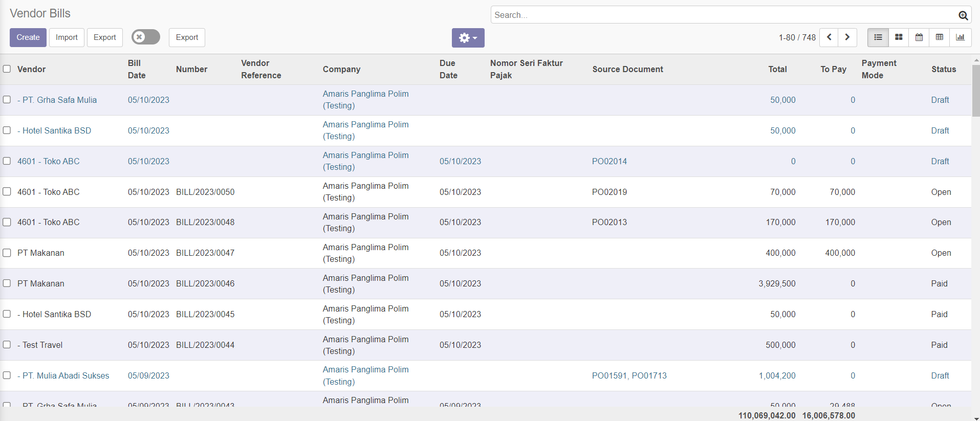Click PO02013 source document cell
Viewport: 980px width, 421px height.
click(609, 222)
